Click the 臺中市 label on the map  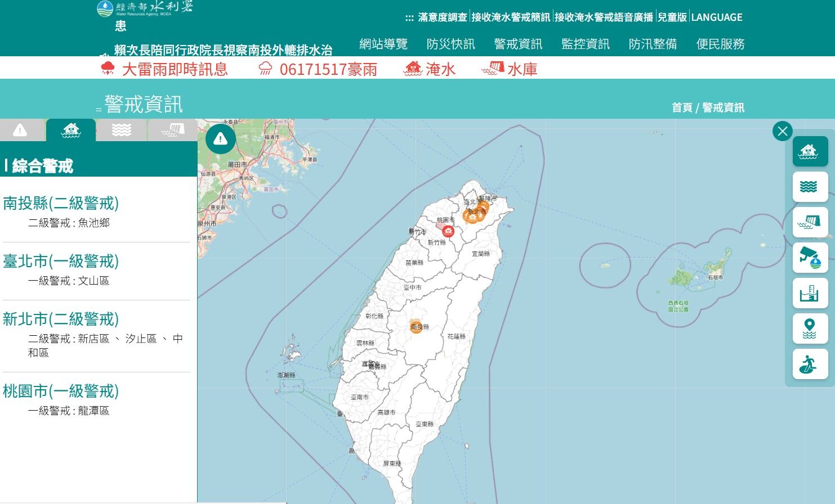pyautogui.click(x=412, y=287)
